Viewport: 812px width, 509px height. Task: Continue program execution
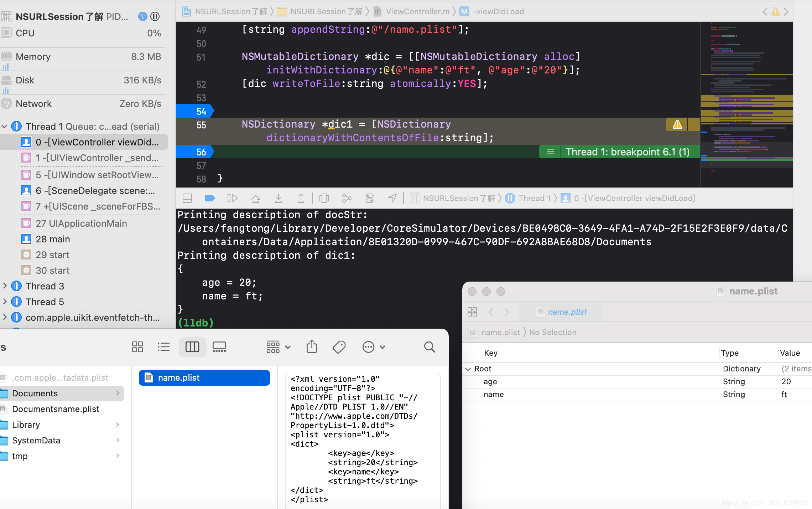[x=232, y=198]
